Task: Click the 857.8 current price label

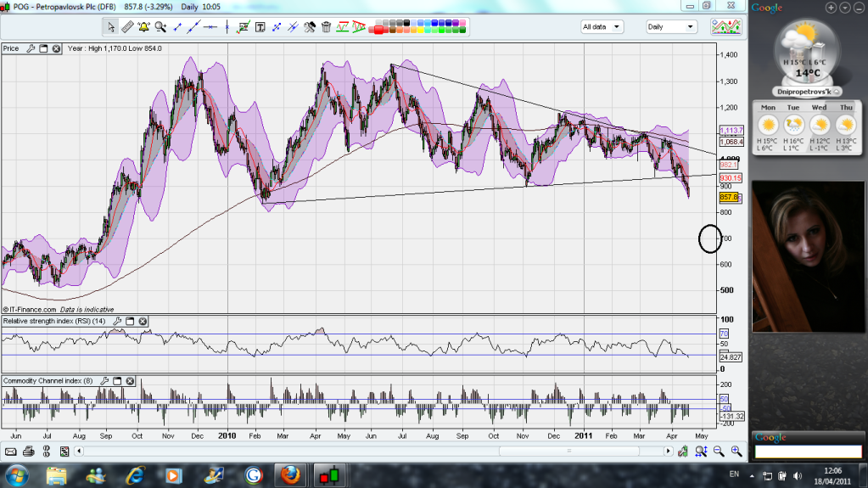Action: tap(730, 197)
